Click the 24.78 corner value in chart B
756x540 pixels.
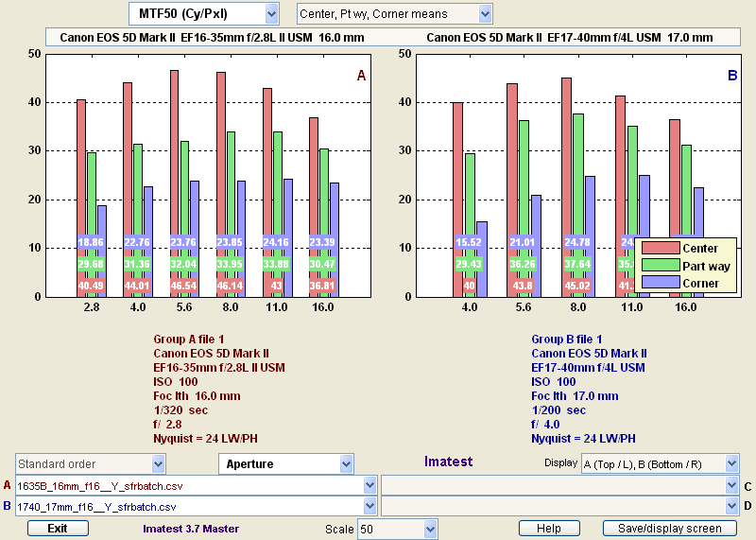click(x=577, y=242)
